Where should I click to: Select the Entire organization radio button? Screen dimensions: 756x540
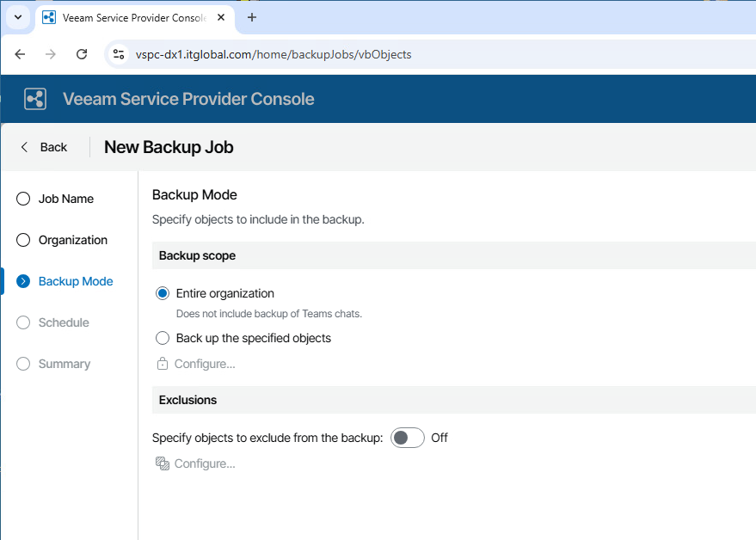[x=163, y=293]
